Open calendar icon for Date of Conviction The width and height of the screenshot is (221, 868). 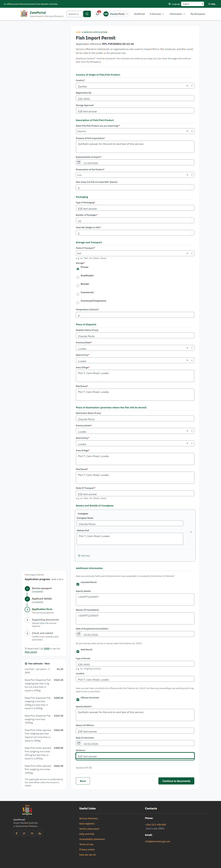pyautogui.click(x=79, y=743)
